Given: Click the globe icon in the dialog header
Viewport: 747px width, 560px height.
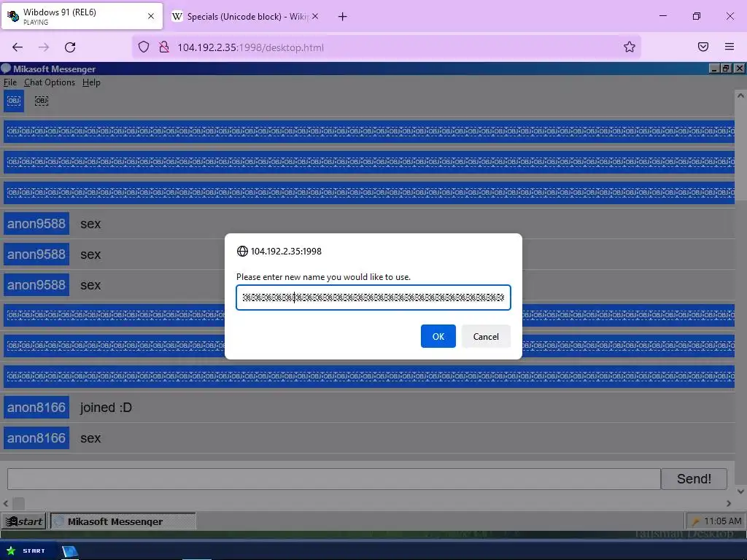Looking at the screenshot, I should click(x=242, y=251).
